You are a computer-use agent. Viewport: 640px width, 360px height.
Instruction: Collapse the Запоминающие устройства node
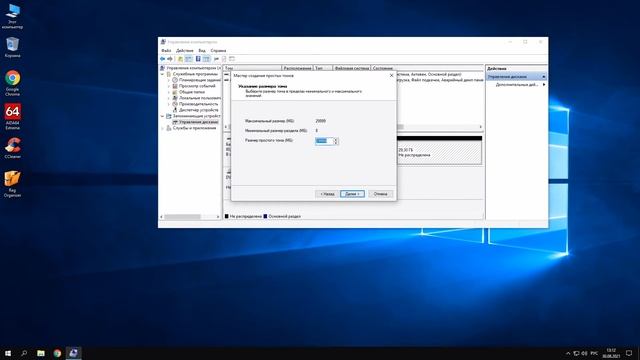coord(163,116)
